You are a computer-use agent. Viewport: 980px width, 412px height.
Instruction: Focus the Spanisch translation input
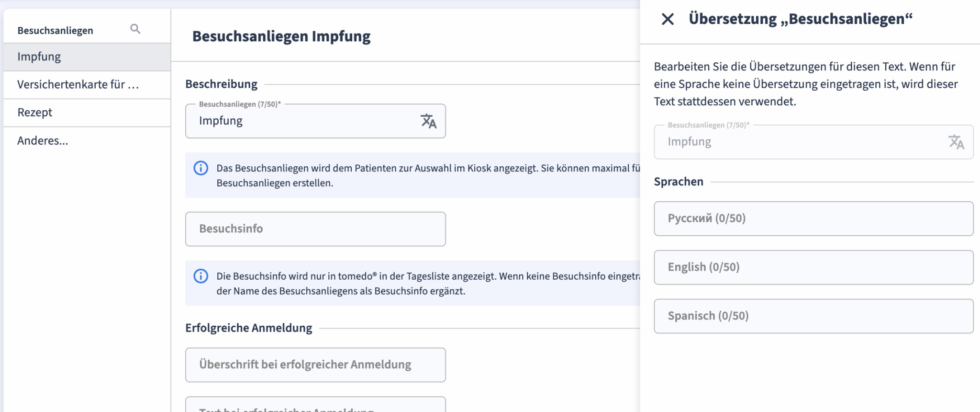point(813,316)
